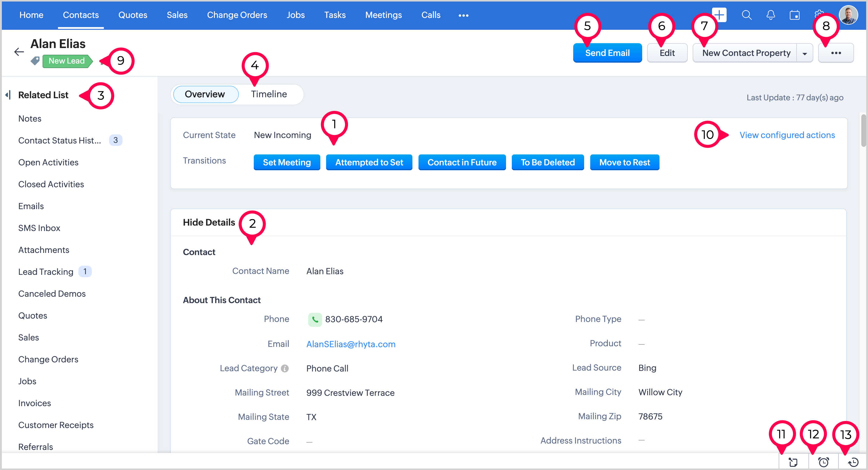Screen dimensions: 868x470
Task: Click the Lead Category info icon
Action: click(x=285, y=368)
